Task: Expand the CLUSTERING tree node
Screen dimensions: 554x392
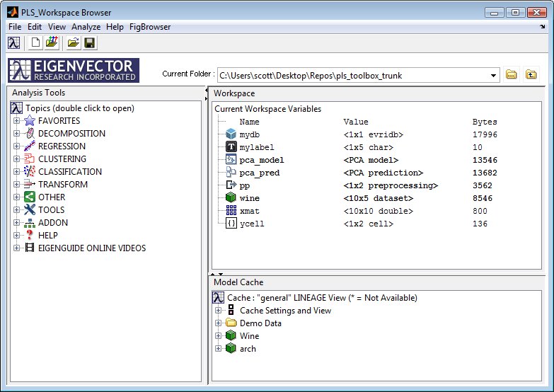Action: [x=16, y=159]
